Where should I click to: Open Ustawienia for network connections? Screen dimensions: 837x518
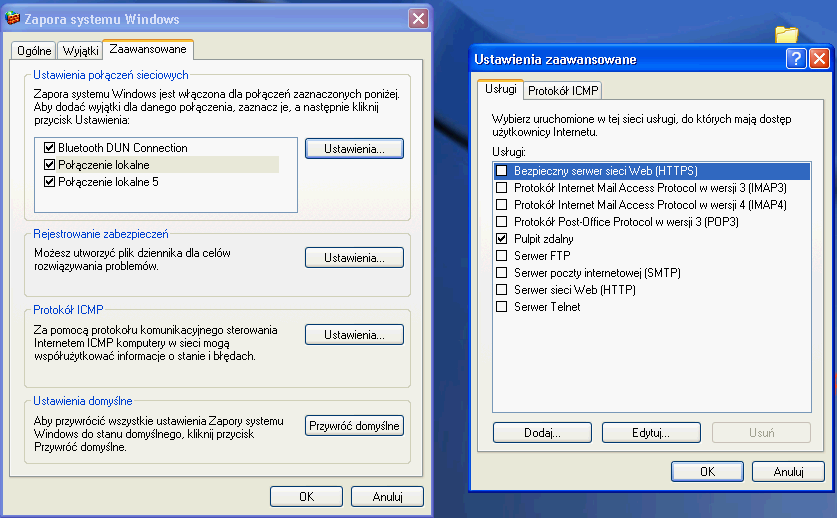(x=354, y=149)
